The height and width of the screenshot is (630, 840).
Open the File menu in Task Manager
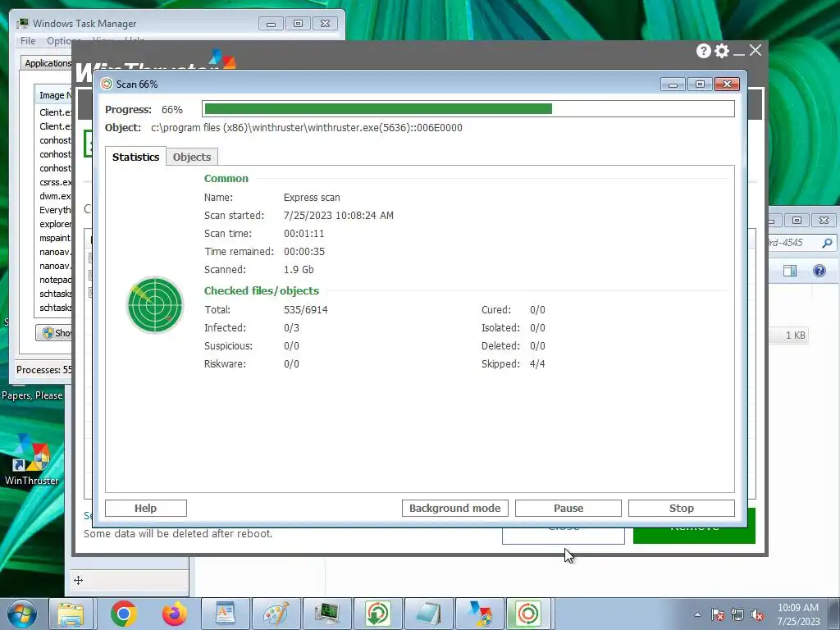point(28,41)
